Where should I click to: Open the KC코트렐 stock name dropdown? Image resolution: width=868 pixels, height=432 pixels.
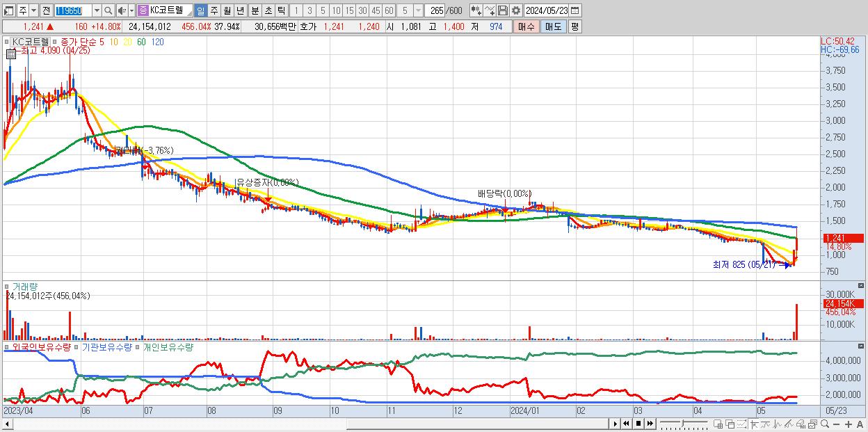pos(189,12)
